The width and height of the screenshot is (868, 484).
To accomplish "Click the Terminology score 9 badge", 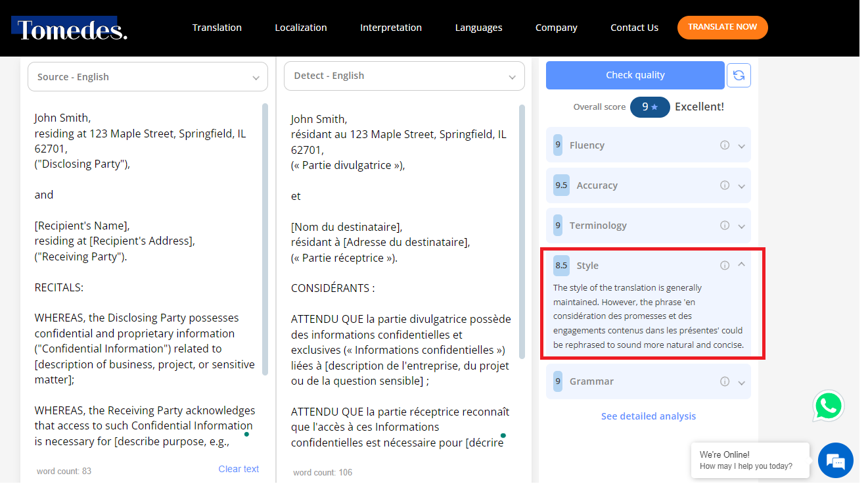I will (x=558, y=226).
